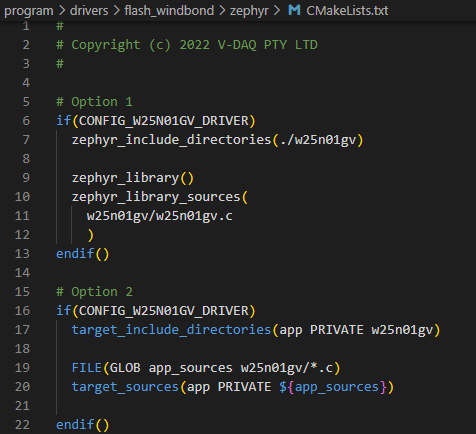The height and width of the screenshot is (434, 476).
Task: Click line number 16 in the gutter
Action: (x=22, y=311)
